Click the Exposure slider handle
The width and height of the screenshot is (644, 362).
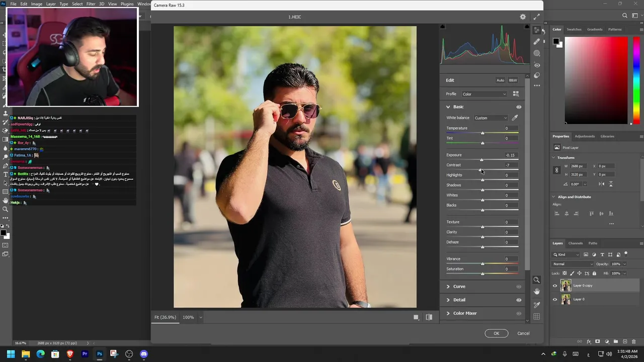point(481,160)
